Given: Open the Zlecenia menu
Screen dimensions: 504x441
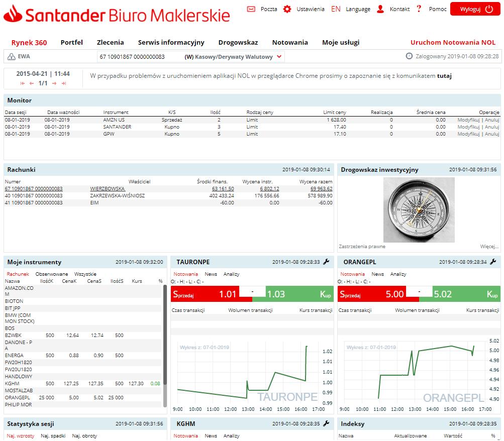Looking at the screenshot, I should 110,42.
